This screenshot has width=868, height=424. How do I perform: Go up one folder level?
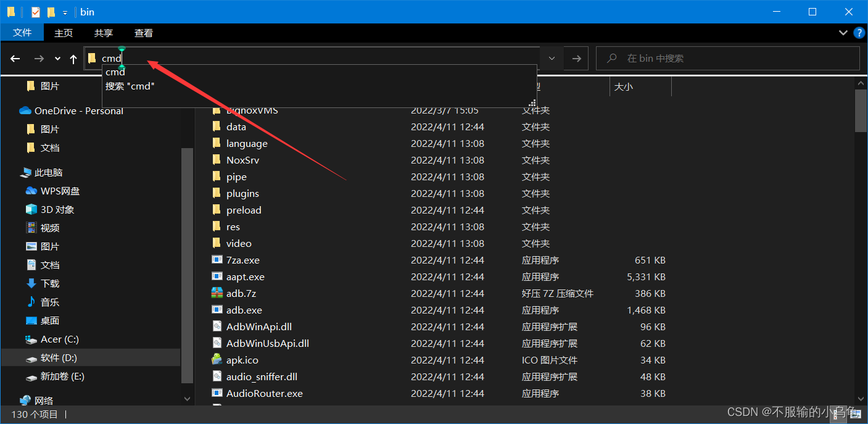tap(73, 59)
